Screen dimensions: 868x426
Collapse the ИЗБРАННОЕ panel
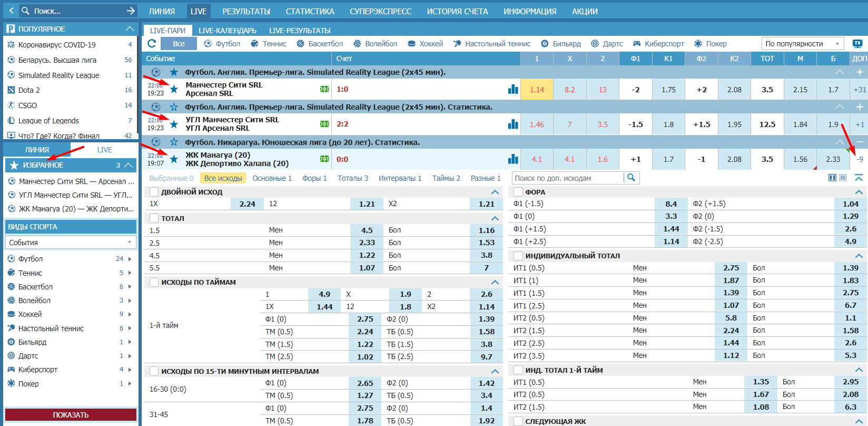pos(128,165)
